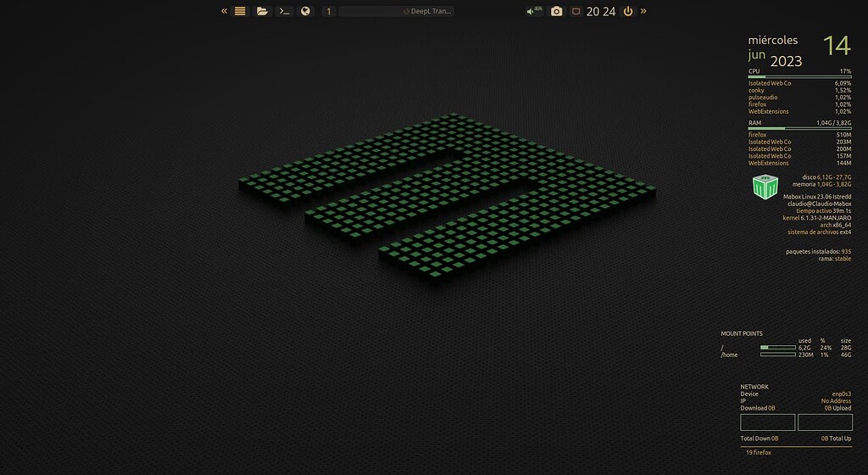Click the green Mabox cube logo
Viewport: 868px width, 475px height.
point(765,188)
